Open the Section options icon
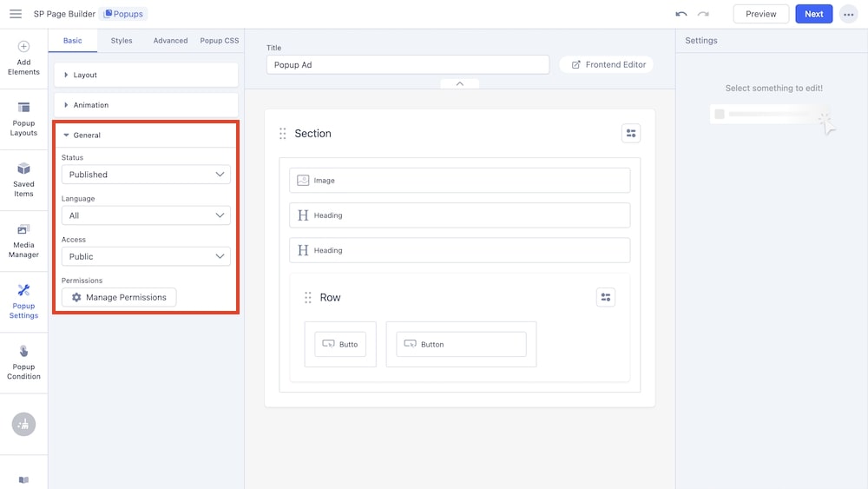This screenshot has width=868, height=489. tap(631, 133)
